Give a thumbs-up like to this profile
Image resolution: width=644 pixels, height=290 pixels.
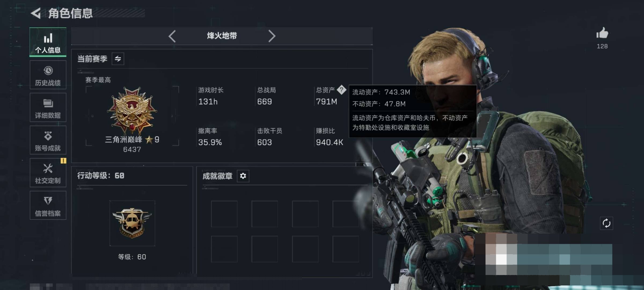(602, 33)
